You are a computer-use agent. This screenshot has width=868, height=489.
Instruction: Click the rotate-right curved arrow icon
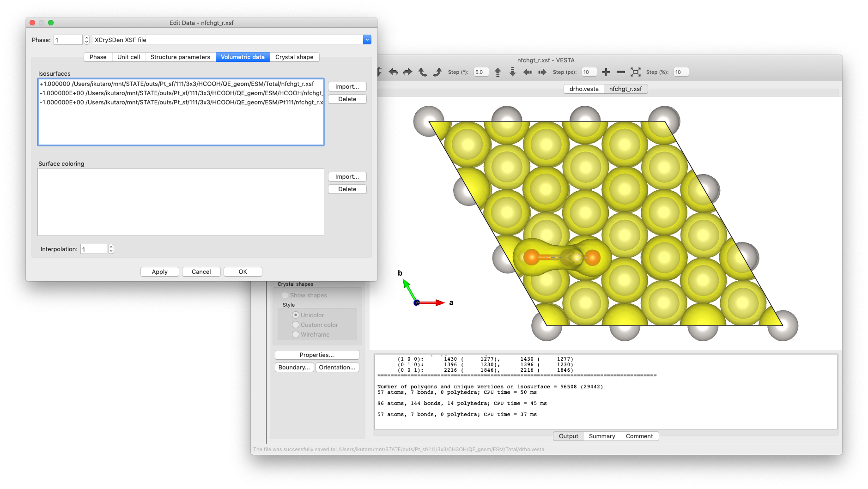407,72
